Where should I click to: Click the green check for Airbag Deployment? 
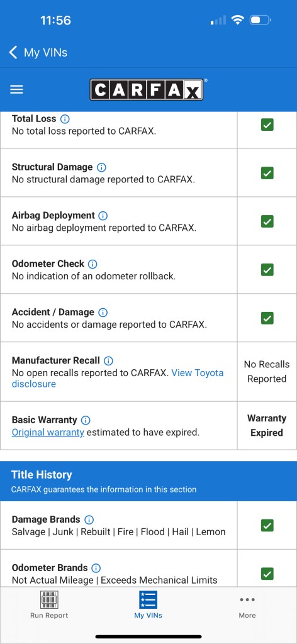(267, 221)
